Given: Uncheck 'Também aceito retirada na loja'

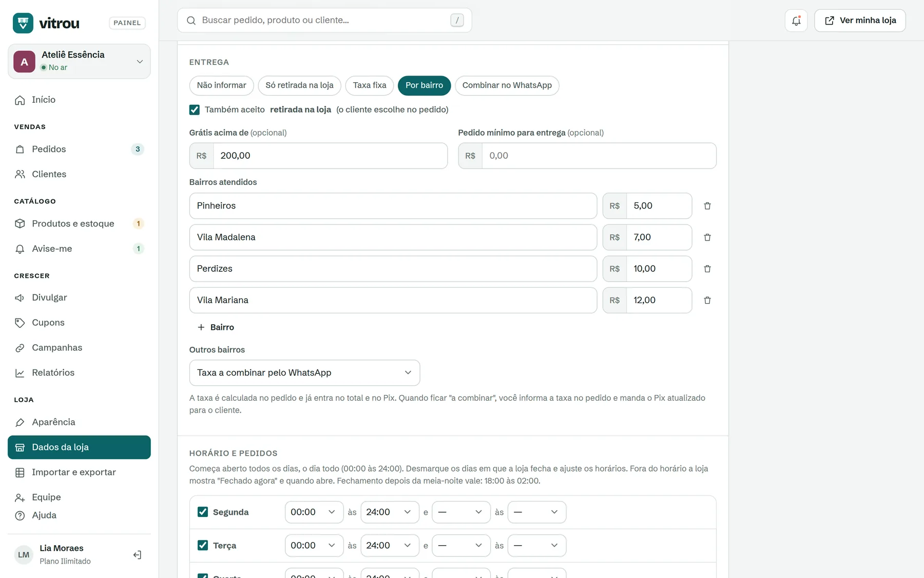Looking at the screenshot, I should click(x=195, y=109).
